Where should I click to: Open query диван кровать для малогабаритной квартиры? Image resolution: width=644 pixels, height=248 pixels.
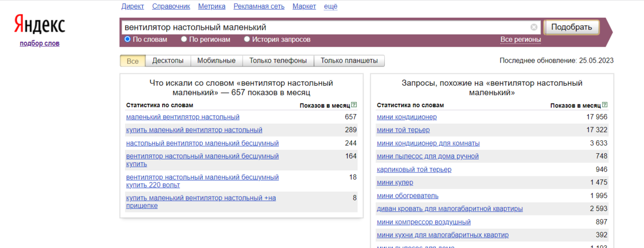(x=450, y=208)
